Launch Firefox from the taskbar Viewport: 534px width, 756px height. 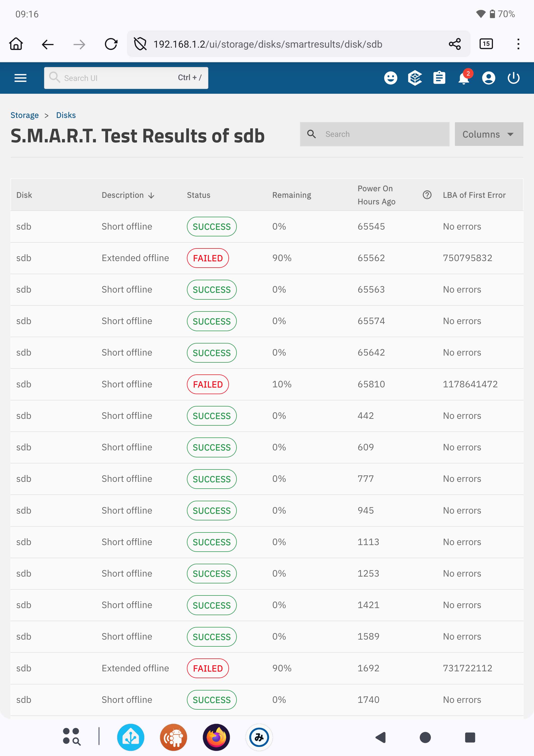pos(216,737)
